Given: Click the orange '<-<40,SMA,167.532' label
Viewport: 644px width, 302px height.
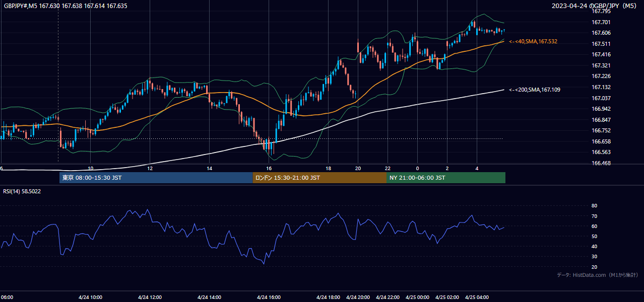Looking at the screenshot, I should click(533, 41).
